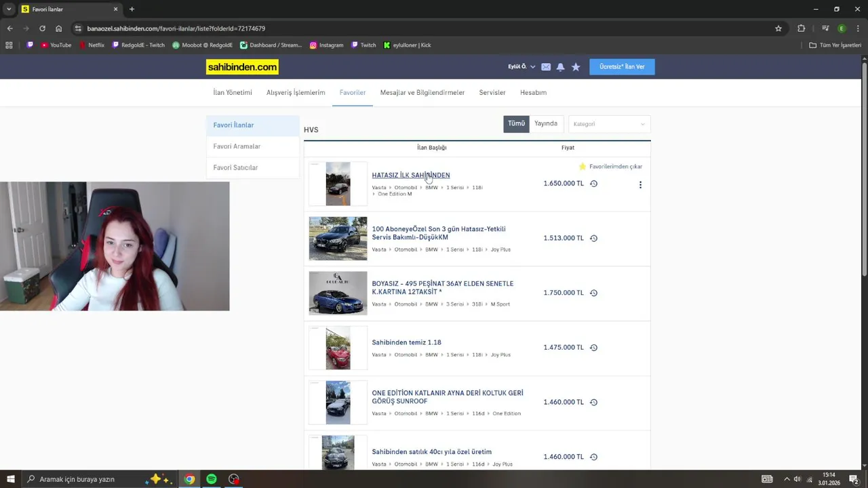
Task: Bookmark this page with the star icon
Action: (x=778, y=28)
